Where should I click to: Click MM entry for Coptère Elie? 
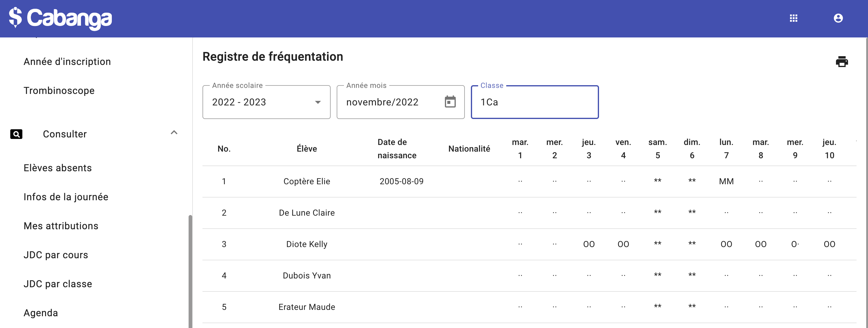726,181
